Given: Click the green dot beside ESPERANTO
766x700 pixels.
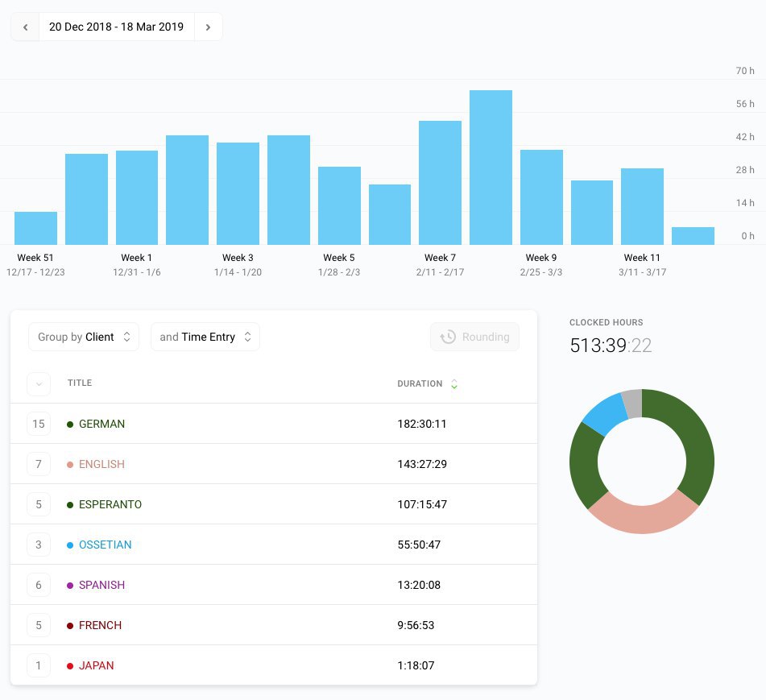Looking at the screenshot, I should (70, 504).
